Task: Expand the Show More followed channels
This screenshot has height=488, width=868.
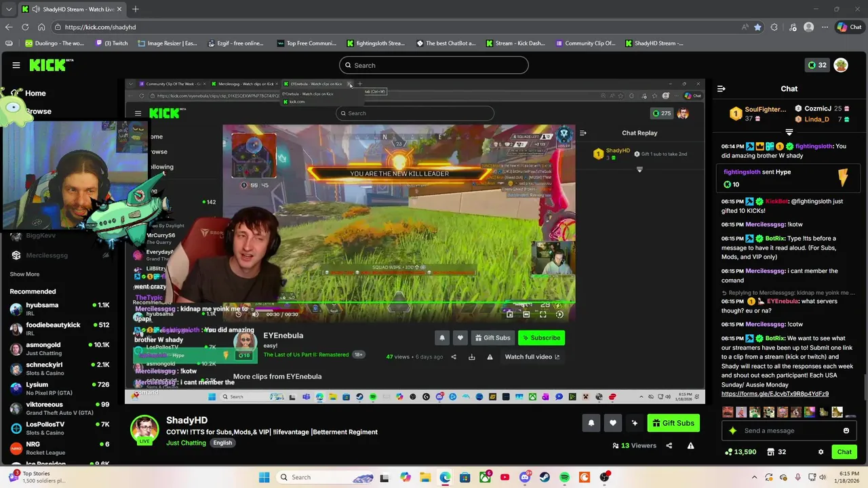Action: [x=24, y=274]
